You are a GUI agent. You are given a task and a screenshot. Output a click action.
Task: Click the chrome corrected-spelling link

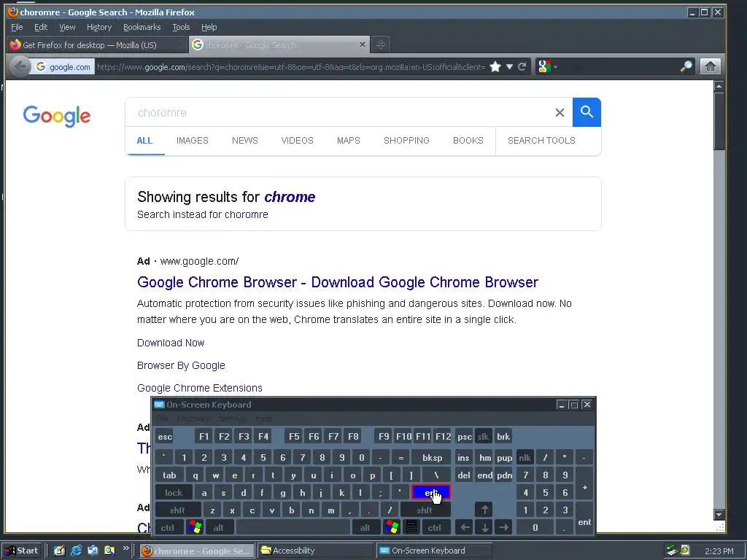tap(290, 197)
